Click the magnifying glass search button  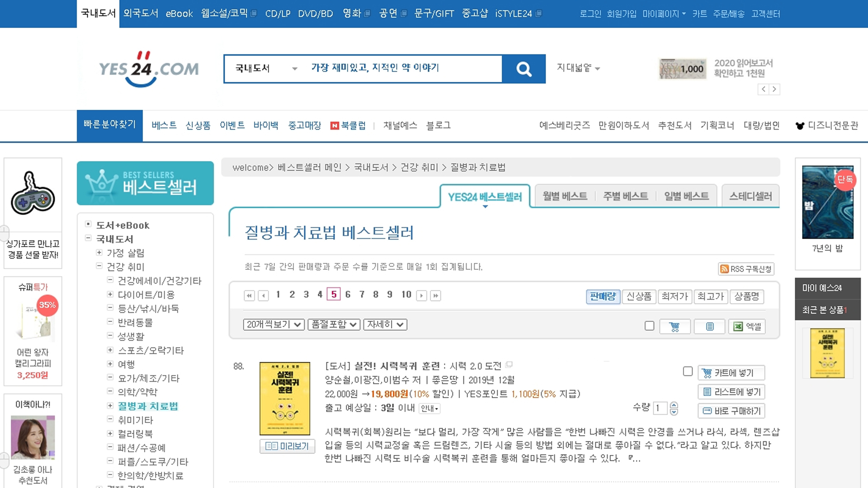point(524,69)
